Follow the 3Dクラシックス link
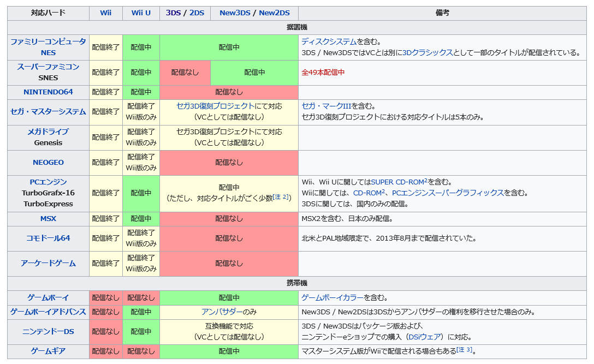This screenshot has width=594, height=364. [427, 52]
